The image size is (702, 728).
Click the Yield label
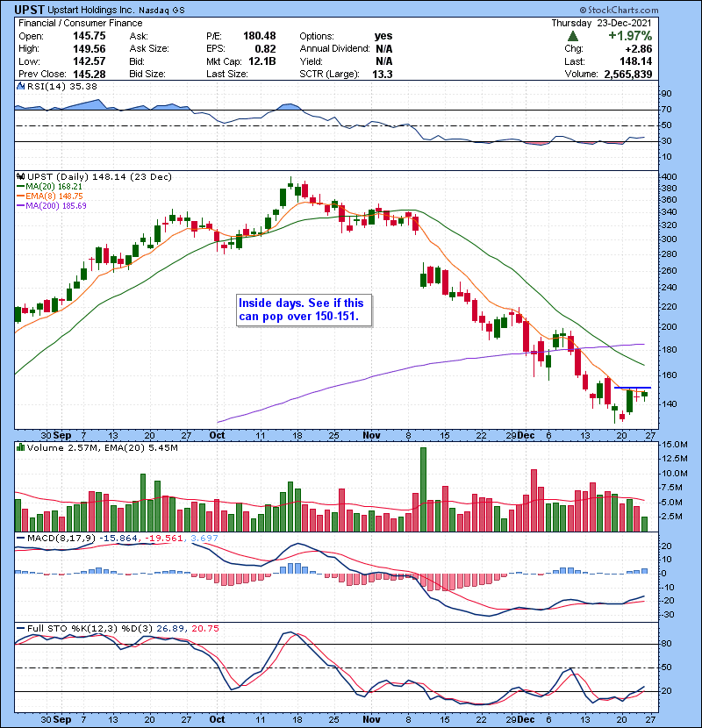pos(311,61)
